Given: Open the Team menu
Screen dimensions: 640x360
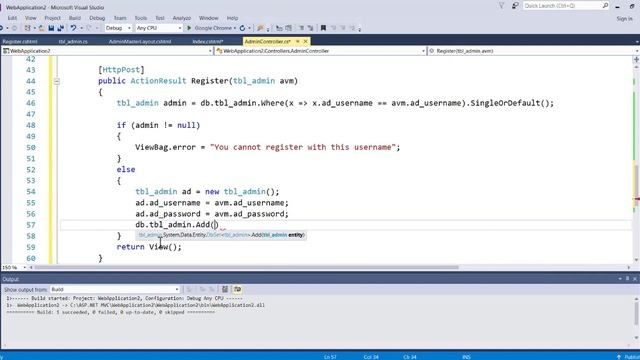Looking at the screenshot, I should click(x=120, y=18).
